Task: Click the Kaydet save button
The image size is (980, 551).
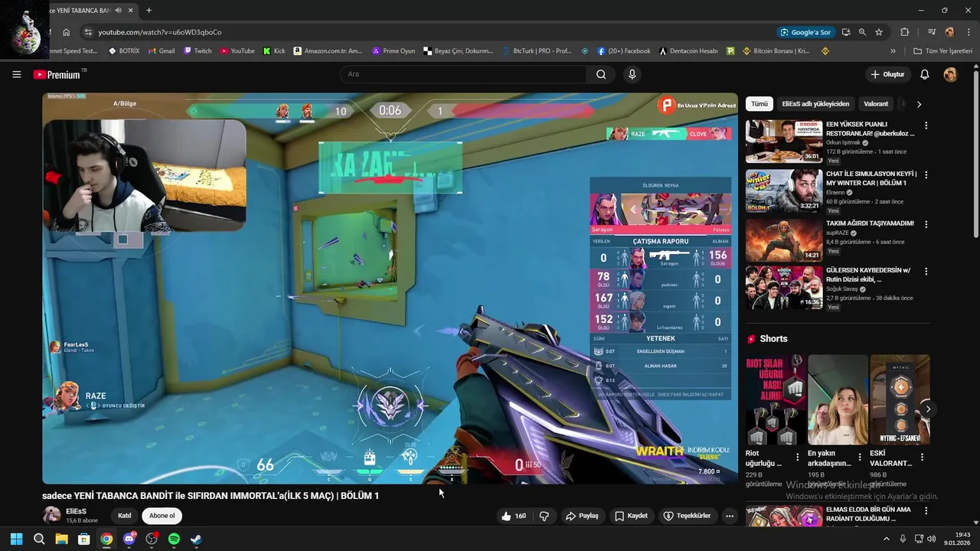Action: point(632,516)
